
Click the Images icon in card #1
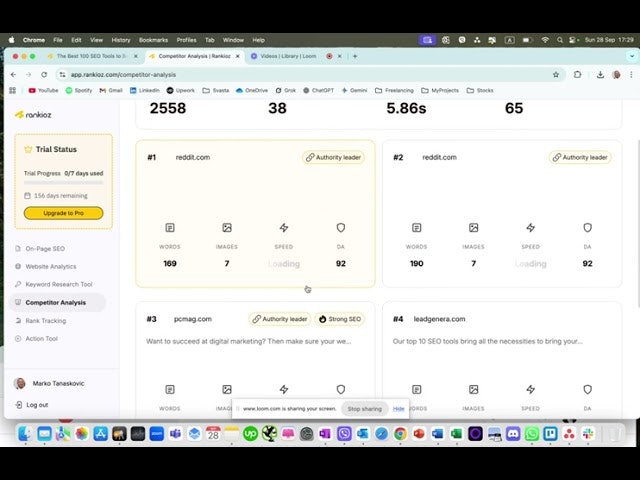point(227,228)
